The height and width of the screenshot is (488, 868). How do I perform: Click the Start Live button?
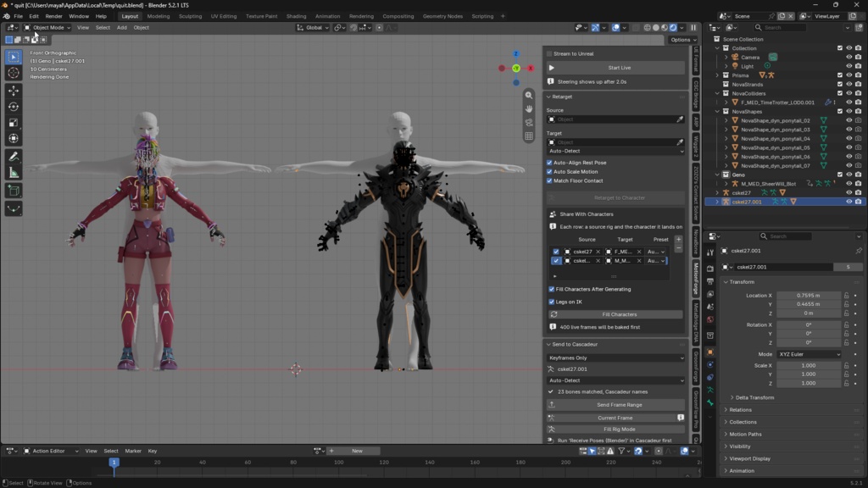pyautogui.click(x=615, y=68)
